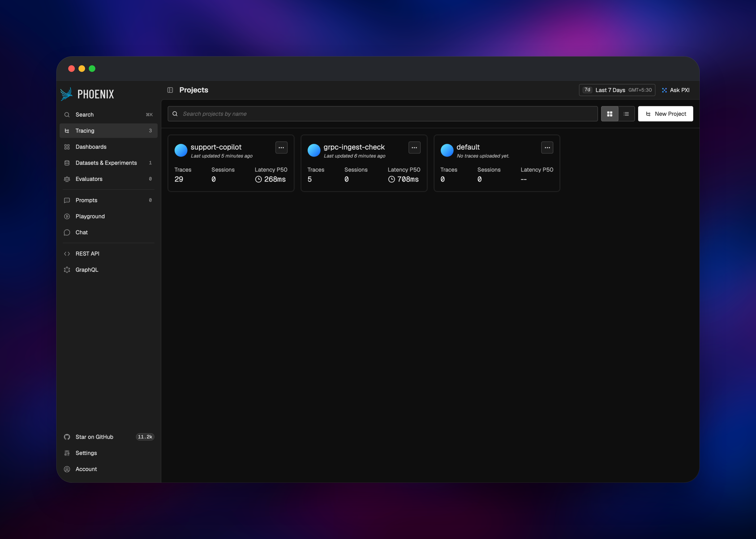Click the Dashboards grid icon

pos(67,147)
